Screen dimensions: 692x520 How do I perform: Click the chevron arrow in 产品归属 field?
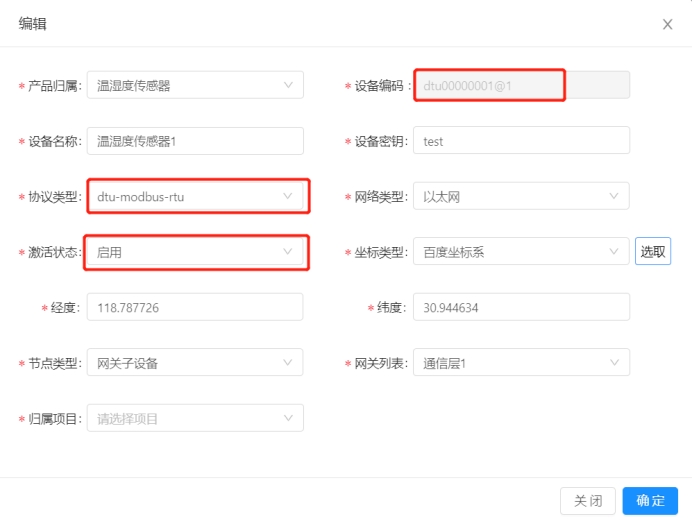point(288,85)
